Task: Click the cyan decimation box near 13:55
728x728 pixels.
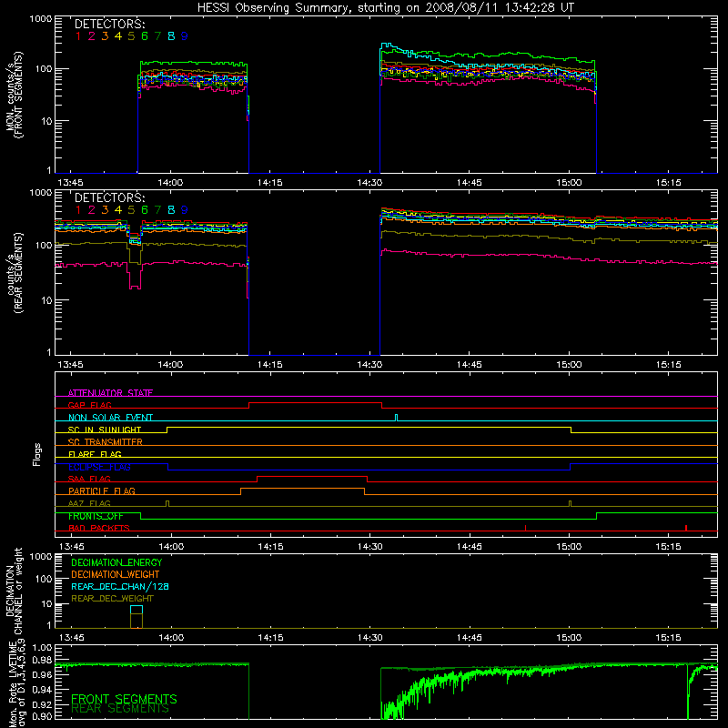Action: pos(136,610)
